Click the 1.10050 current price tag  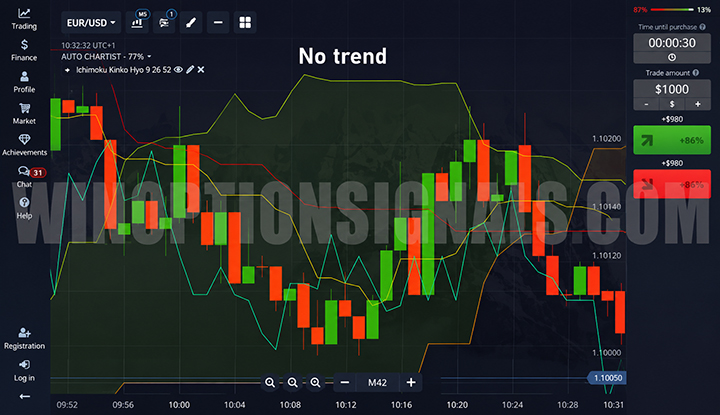pyautogui.click(x=607, y=378)
